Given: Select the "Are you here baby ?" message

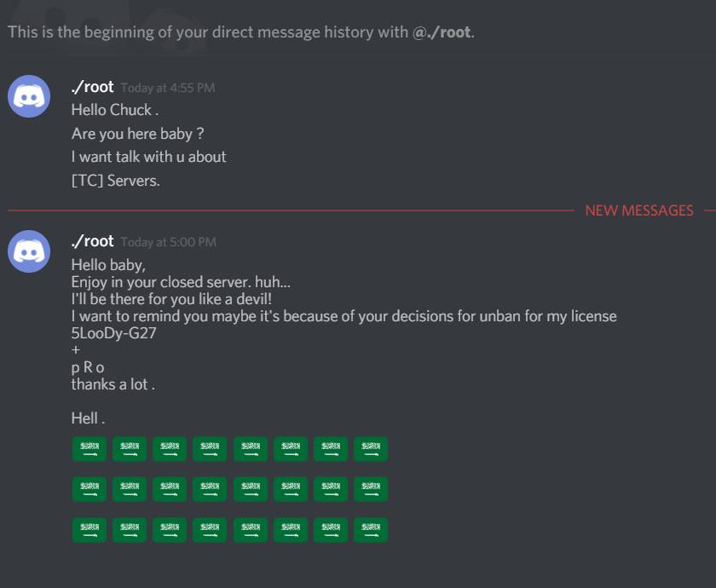Looking at the screenshot, I should [x=137, y=134].
